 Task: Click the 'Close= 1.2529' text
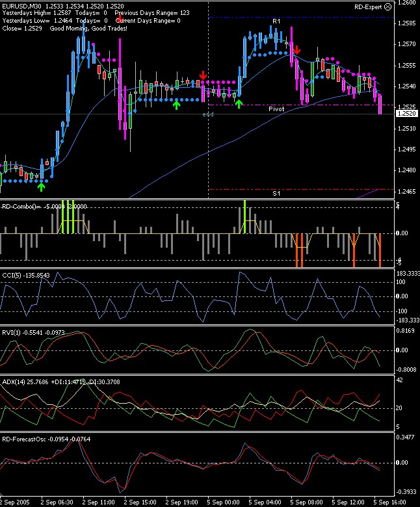click(22, 29)
